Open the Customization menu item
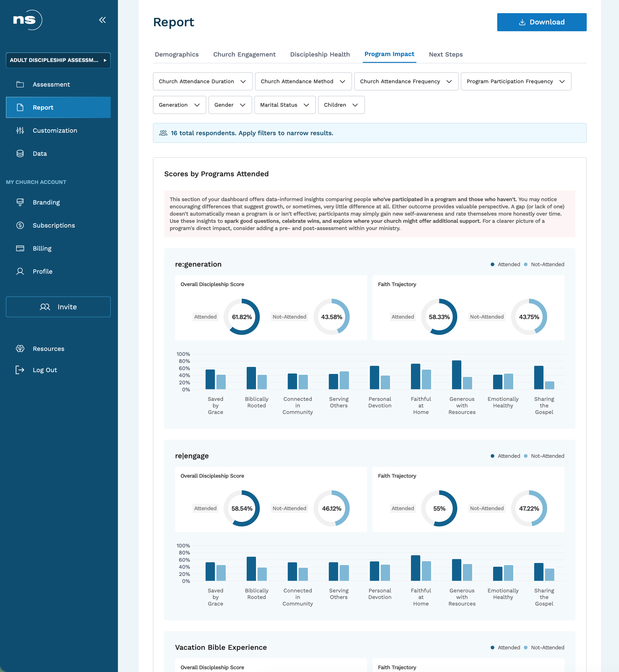This screenshot has height=672, width=619. pyautogui.click(x=58, y=131)
